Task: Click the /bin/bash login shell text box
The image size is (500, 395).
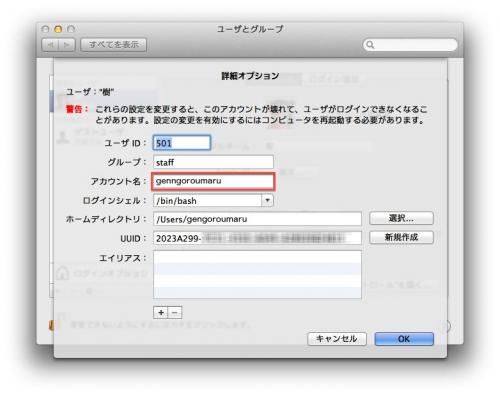Action: (x=208, y=200)
